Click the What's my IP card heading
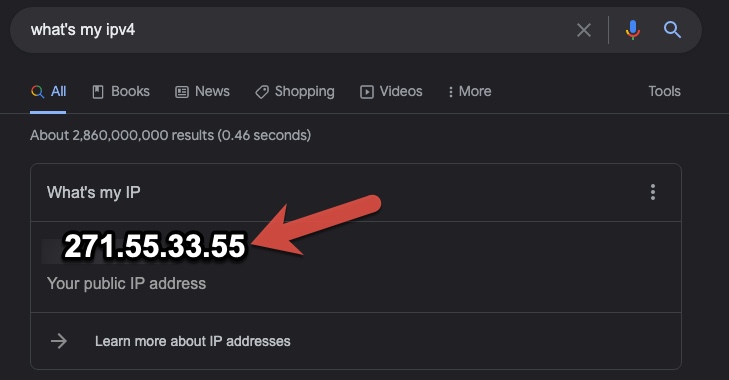The height and width of the screenshot is (380, 729). tap(93, 193)
